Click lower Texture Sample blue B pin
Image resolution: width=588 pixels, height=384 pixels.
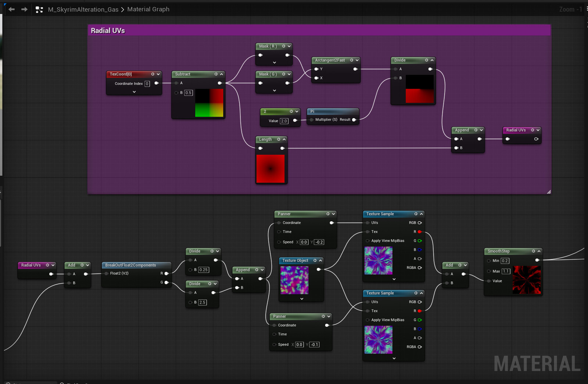pos(420,329)
